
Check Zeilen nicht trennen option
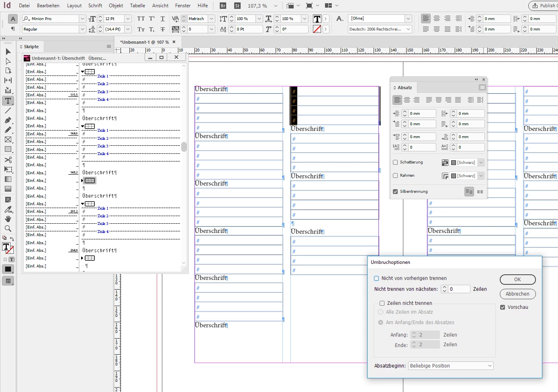pyautogui.click(x=382, y=303)
